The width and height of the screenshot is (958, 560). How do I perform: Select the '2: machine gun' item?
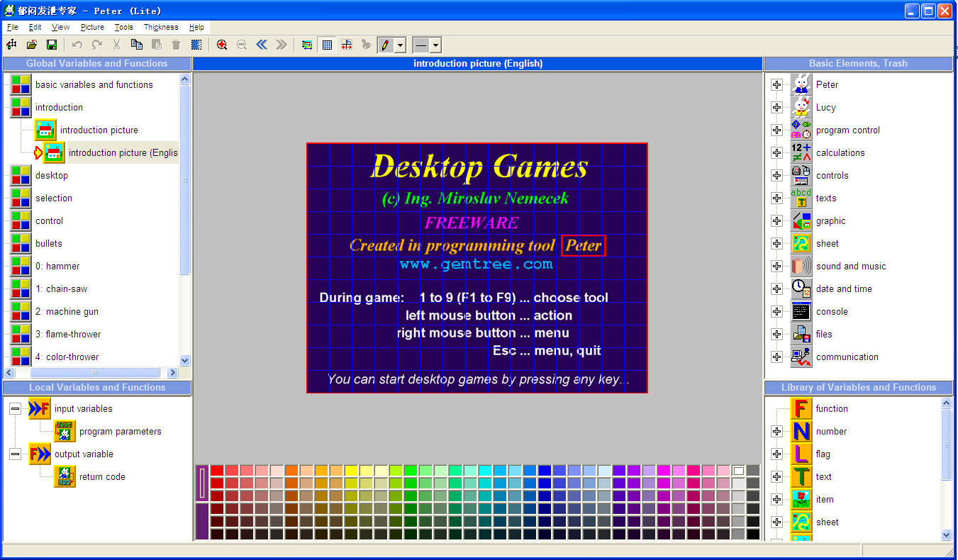(67, 311)
